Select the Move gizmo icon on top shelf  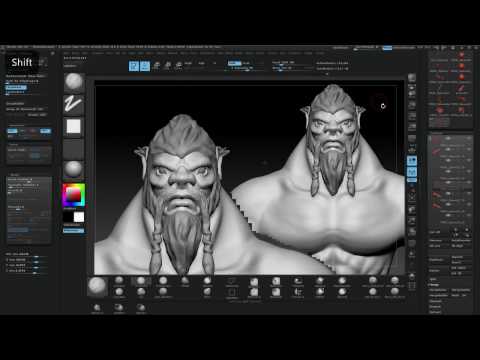(x=156, y=66)
